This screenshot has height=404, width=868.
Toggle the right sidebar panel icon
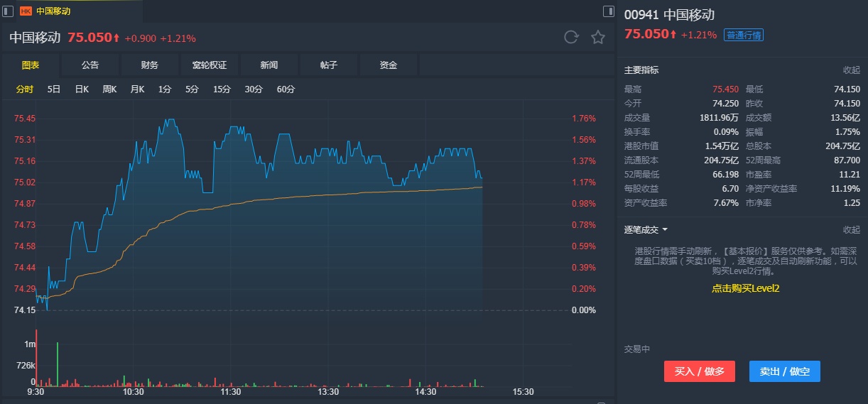coord(608,11)
